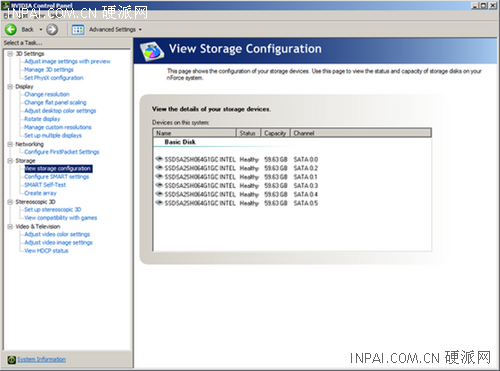Select the disk on SATA 0.3
The image size is (500, 371).
pos(237,186)
